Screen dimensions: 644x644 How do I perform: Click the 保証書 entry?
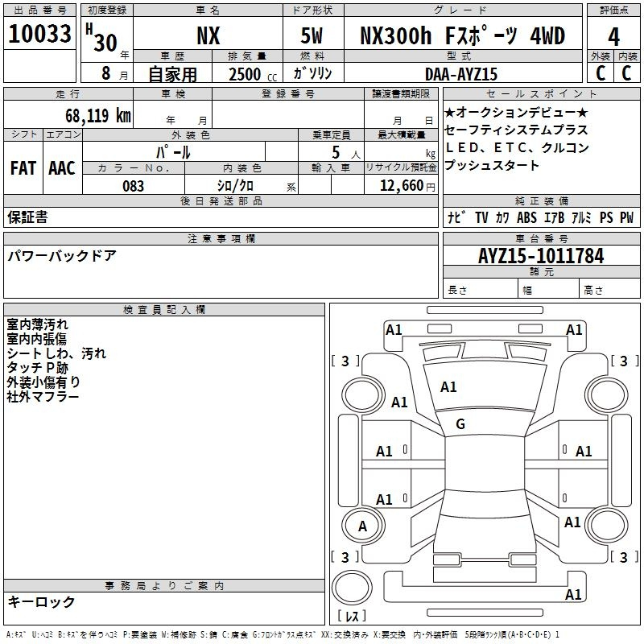(27, 217)
